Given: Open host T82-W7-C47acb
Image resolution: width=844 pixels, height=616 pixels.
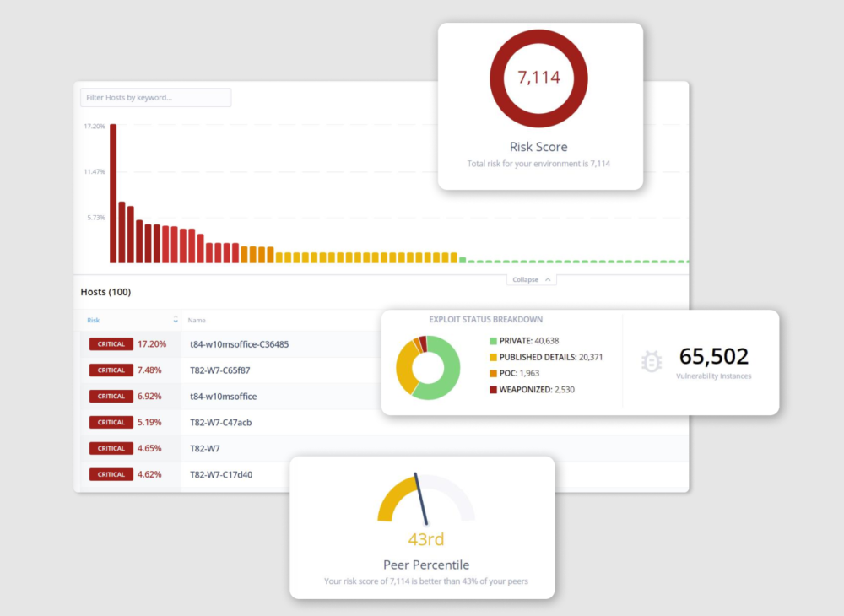Looking at the screenshot, I should tap(220, 422).
